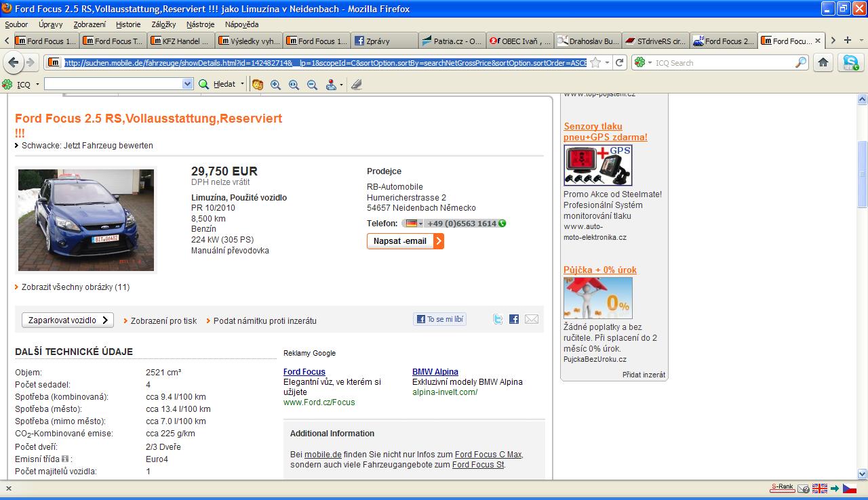Viewport: 868px width, 500px height.
Task: Reload the current page
Action: 620,62
